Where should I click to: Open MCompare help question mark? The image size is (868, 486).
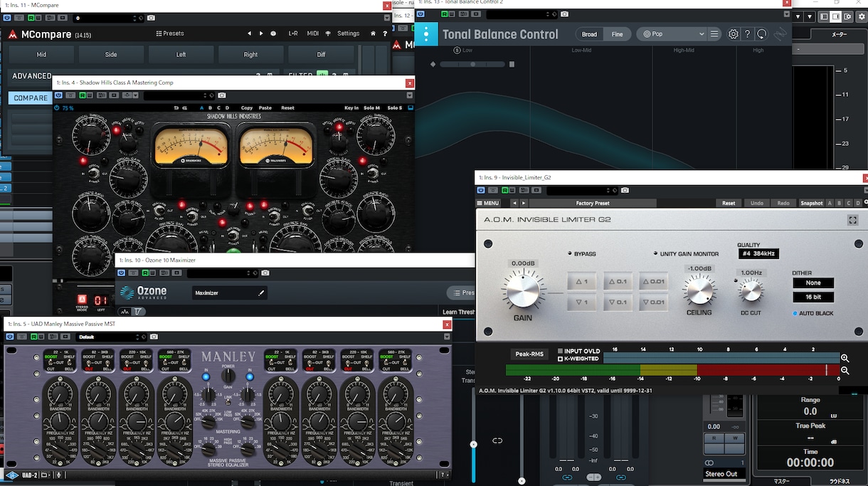(385, 33)
